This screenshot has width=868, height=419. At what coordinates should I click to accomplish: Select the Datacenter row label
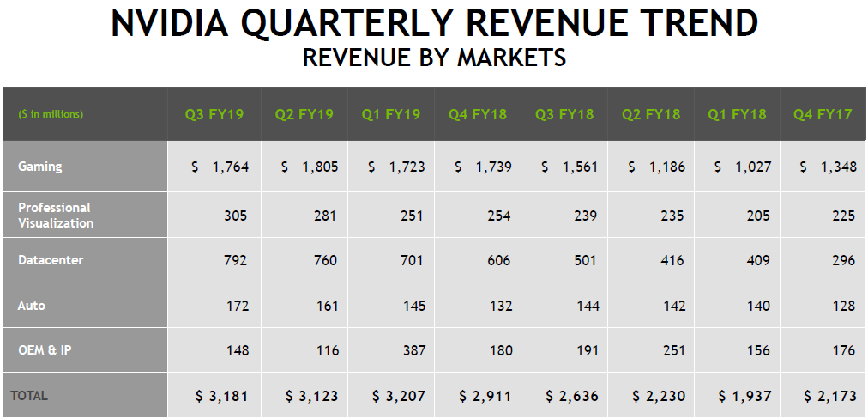(51, 260)
